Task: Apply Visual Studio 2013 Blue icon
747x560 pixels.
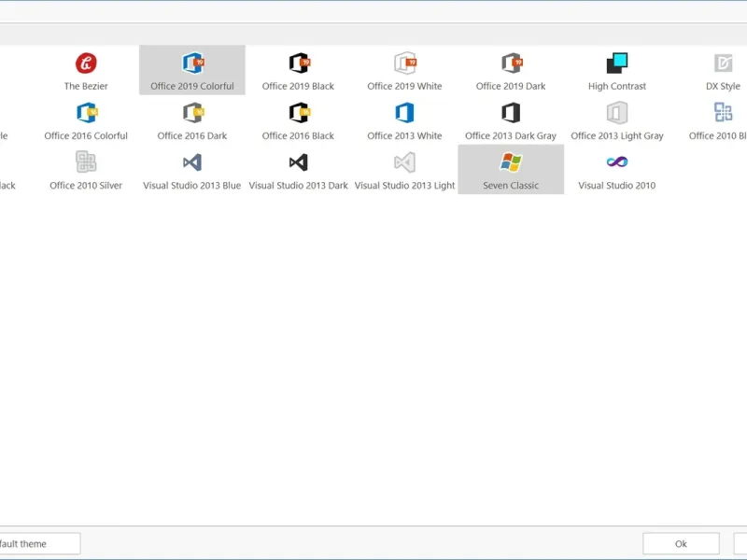Action: [x=192, y=162]
